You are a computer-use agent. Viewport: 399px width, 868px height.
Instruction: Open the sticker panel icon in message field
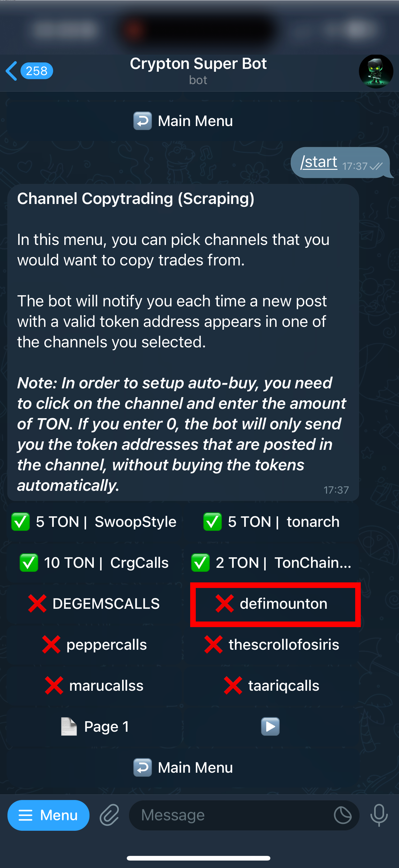click(x=343, y=815)
